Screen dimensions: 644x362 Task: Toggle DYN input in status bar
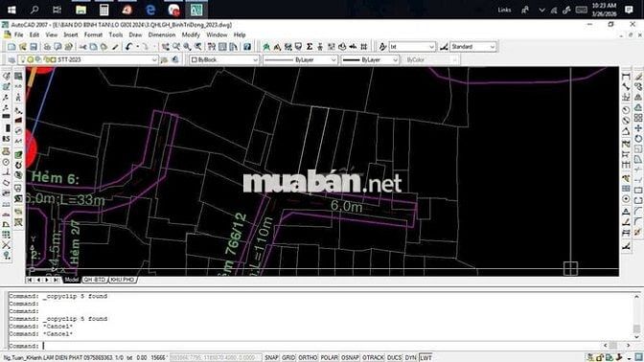coord(411,357)
